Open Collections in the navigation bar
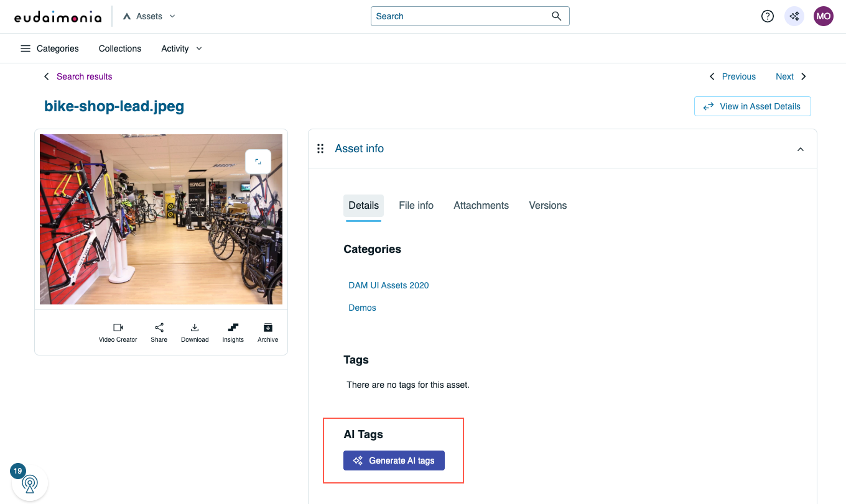 120,48
